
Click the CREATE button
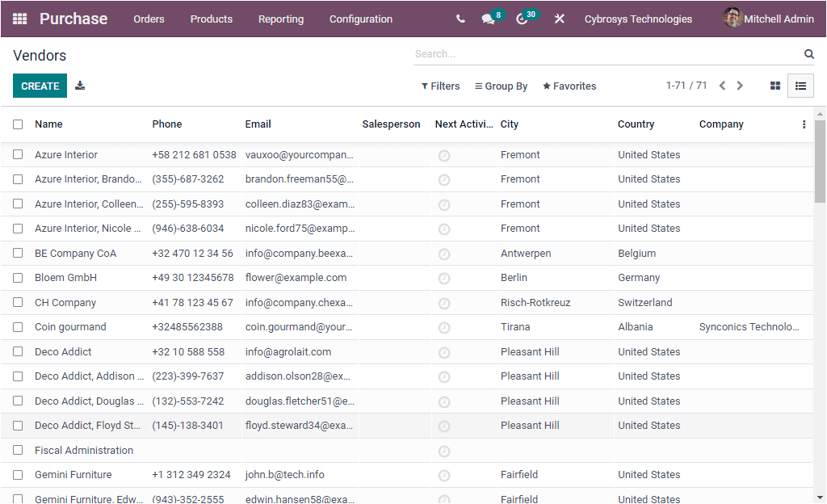pyautogui.click(x=40, y=85)
